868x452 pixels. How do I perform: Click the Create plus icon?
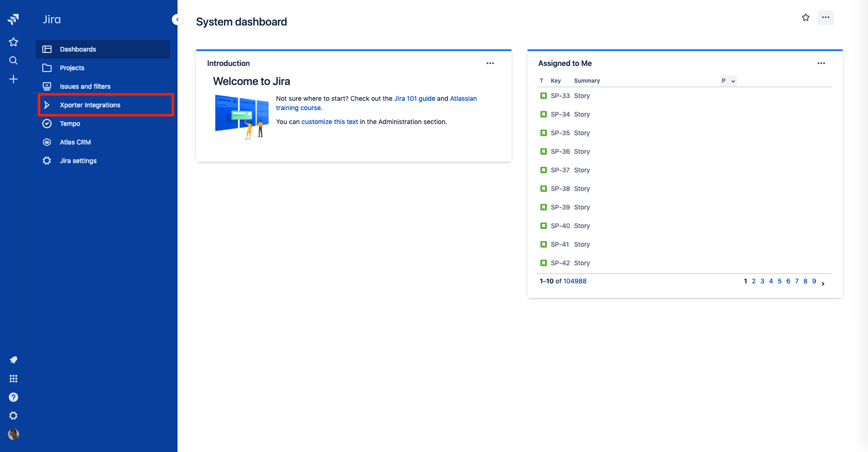tap(13, 79)
